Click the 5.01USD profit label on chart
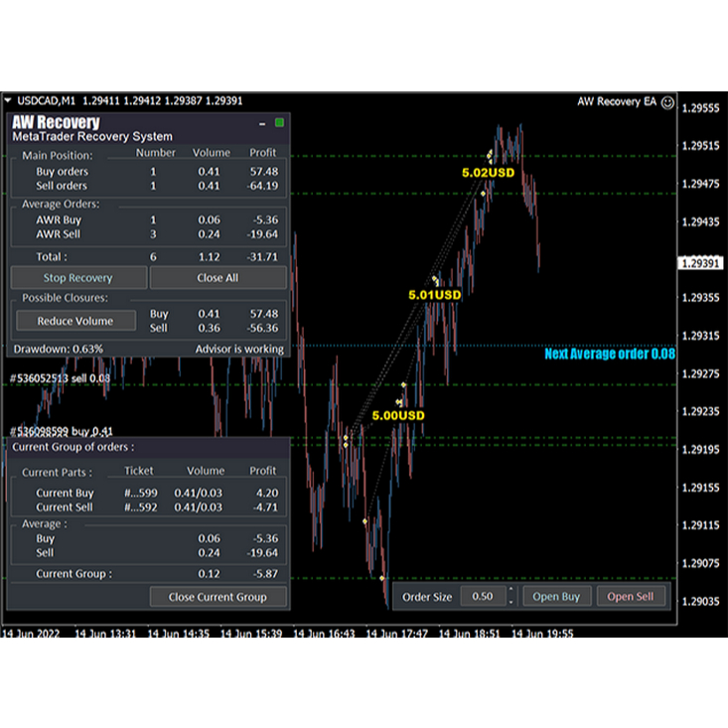 pos(435,295)
